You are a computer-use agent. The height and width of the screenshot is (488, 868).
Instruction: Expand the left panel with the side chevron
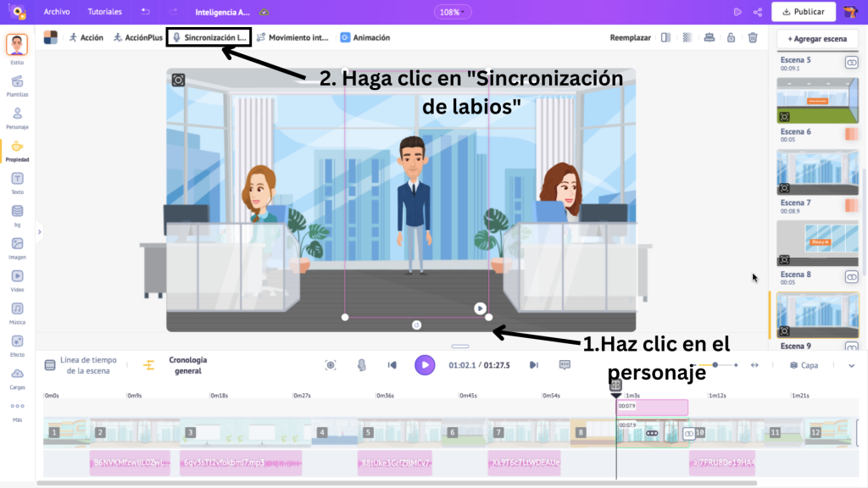pos(39,232)
